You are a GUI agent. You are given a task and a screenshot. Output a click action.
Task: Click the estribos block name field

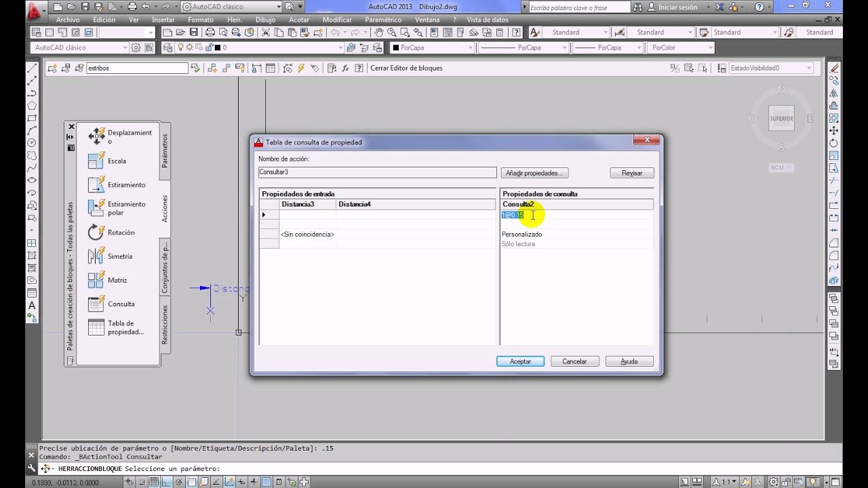[137, 68]
